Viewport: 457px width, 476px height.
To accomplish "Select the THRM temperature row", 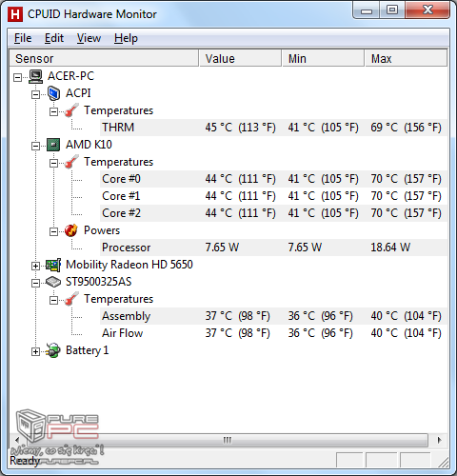I will pyautogui.click(x=273, y=128).
